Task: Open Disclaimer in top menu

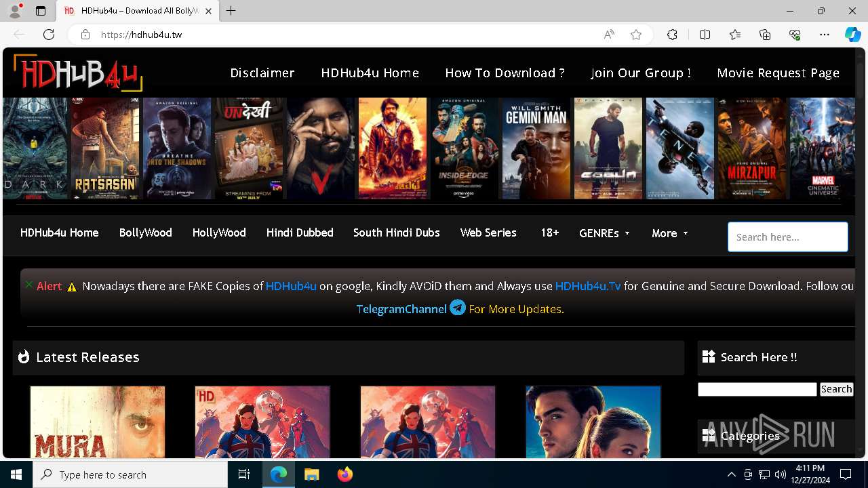Action: point(262,73)
